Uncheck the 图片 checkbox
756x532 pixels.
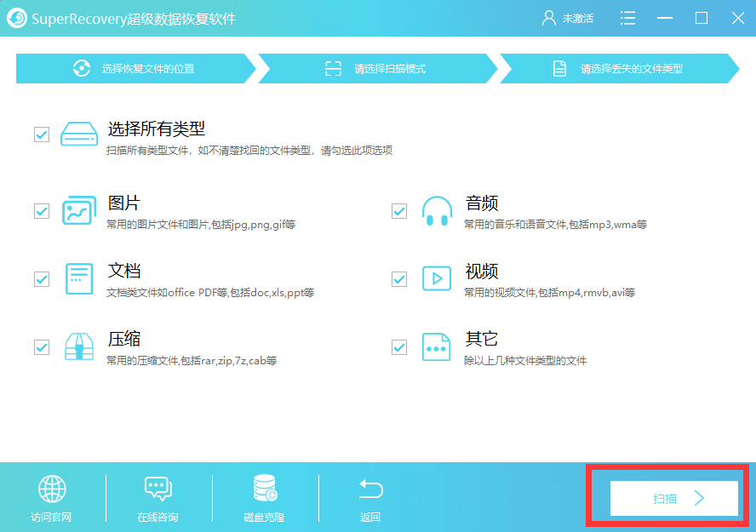point(42,211)
